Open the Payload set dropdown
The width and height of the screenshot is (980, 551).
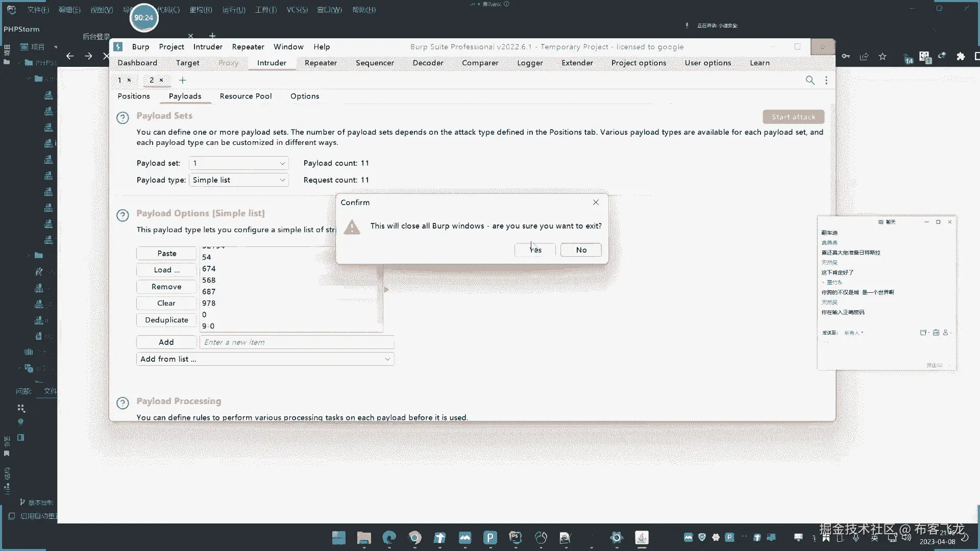tap(238, 163)
